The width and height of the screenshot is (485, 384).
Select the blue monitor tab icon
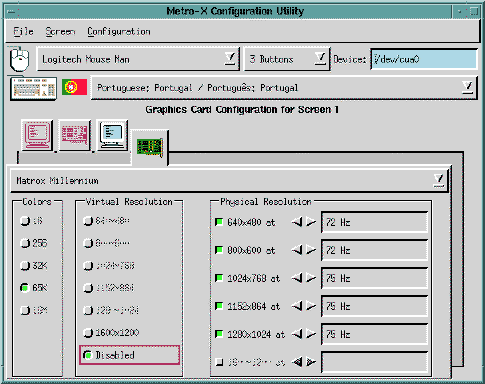pos(113,135)
